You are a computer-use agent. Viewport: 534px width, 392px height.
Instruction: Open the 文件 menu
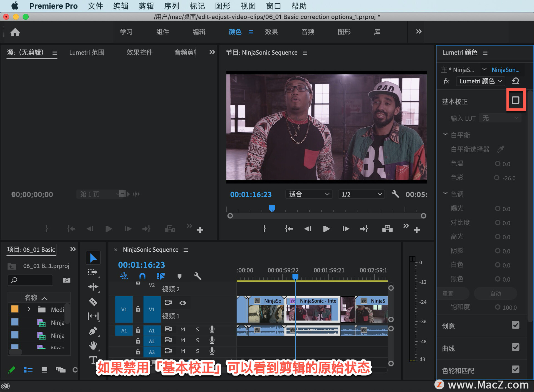95,6
